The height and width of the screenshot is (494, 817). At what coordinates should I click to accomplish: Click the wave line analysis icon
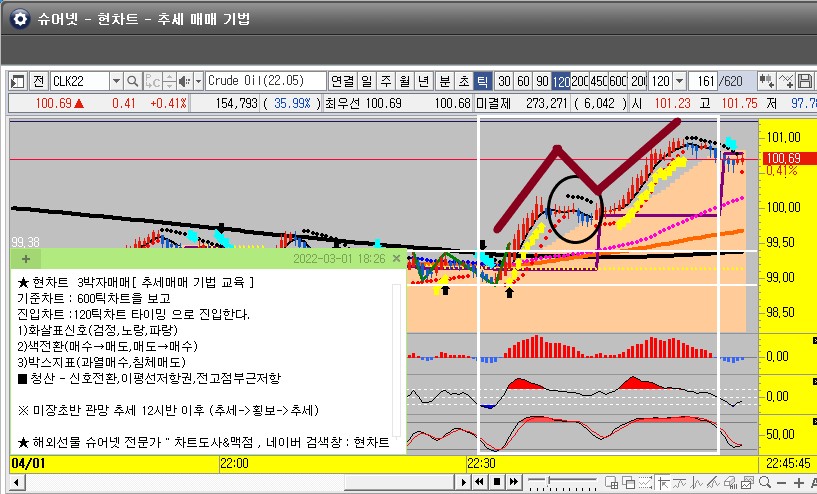(697, 482)
